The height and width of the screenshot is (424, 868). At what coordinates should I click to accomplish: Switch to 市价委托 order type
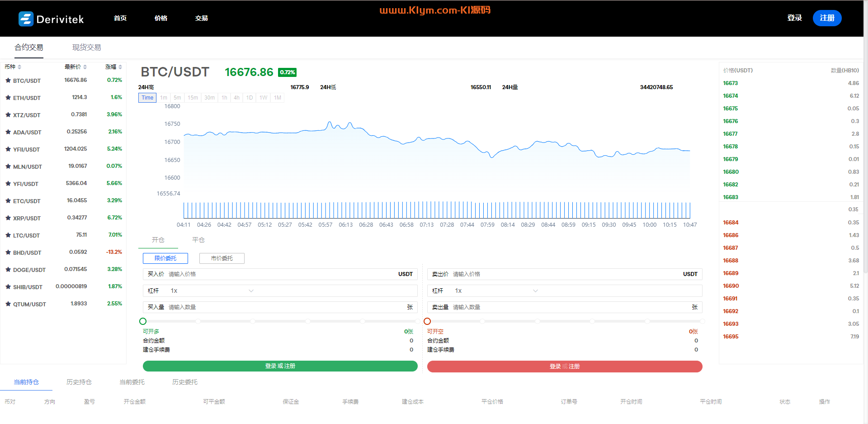tap(222, 258)
